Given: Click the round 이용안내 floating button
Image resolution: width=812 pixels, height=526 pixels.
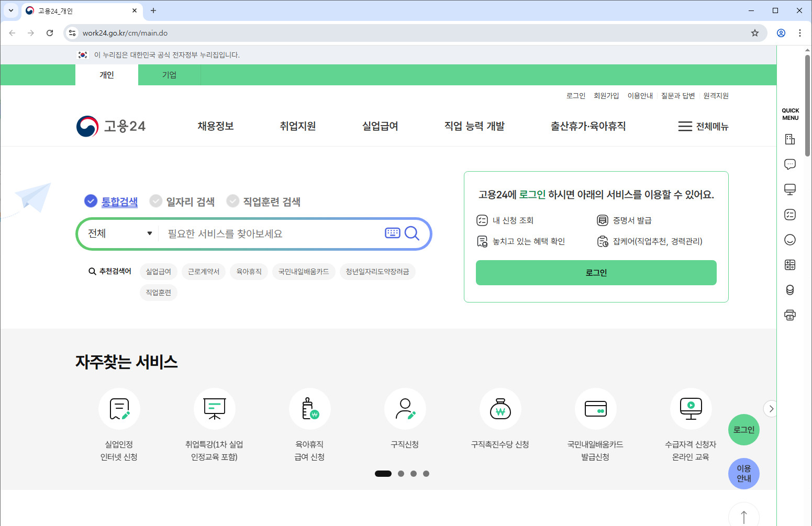Looking at the screenshot, I should click(744, 474).
